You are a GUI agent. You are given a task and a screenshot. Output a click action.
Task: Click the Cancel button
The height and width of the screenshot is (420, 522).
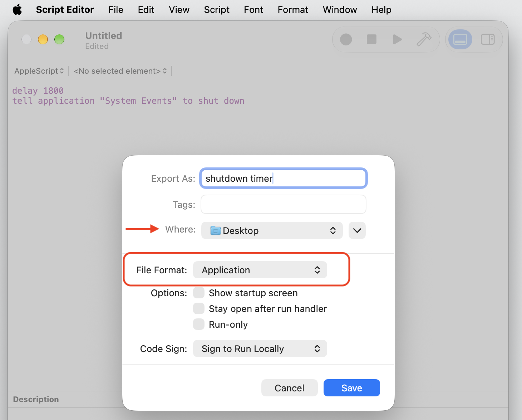coord(289,388)
